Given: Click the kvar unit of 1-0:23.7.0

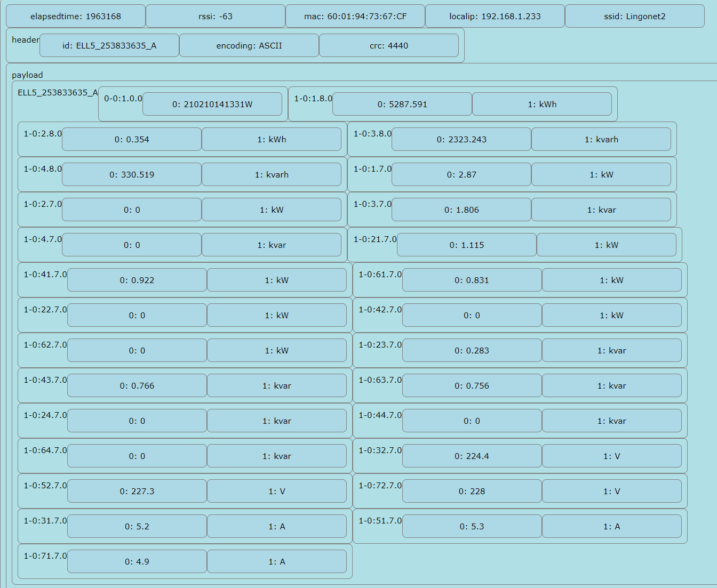Looking at the screenshot, I should tap(612, 350).
